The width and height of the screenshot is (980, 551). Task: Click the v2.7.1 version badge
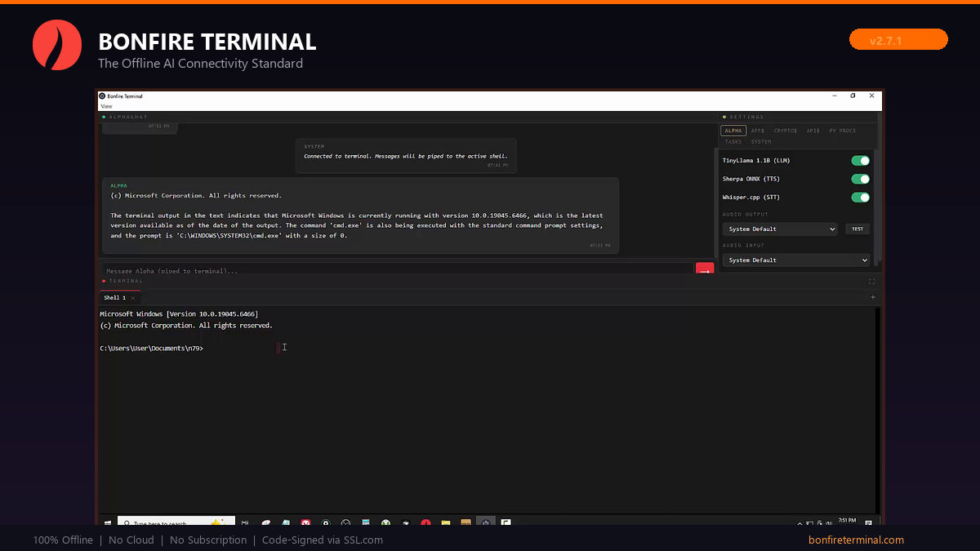[898, 40]
